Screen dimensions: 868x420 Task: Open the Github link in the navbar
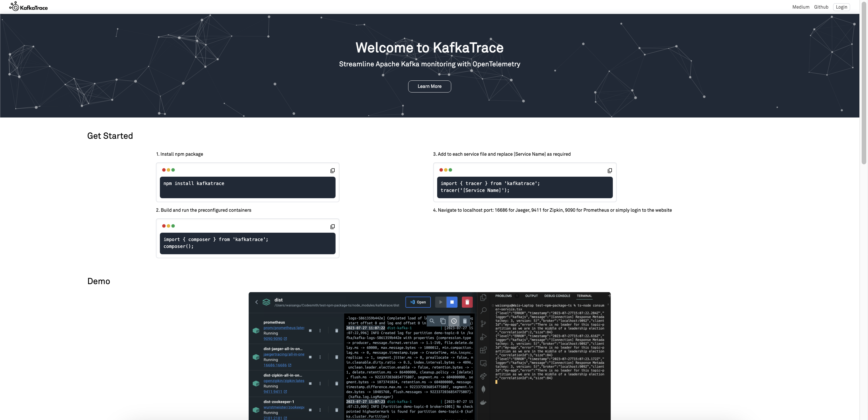coord(821,7)
